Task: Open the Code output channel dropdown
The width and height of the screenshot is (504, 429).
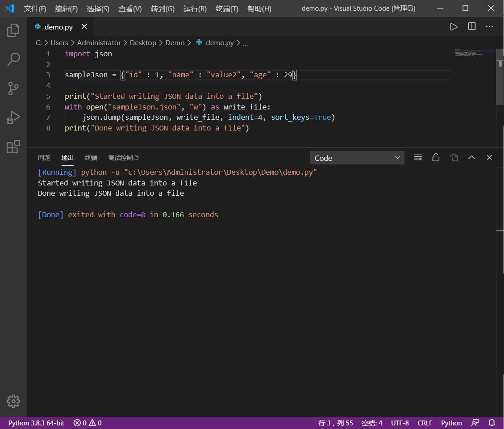Action: coord(357,157)
